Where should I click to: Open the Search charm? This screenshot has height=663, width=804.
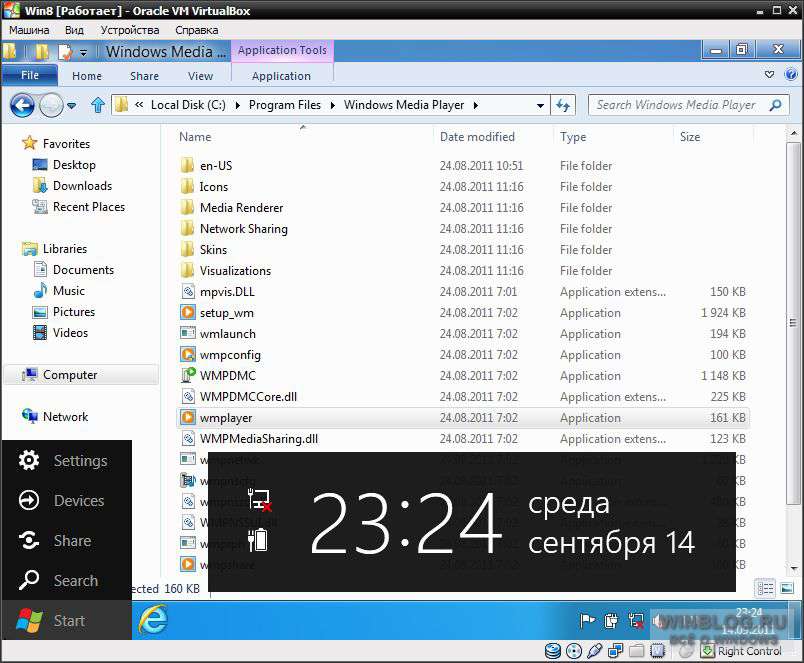pyautogui.click(x=29, y=580)
